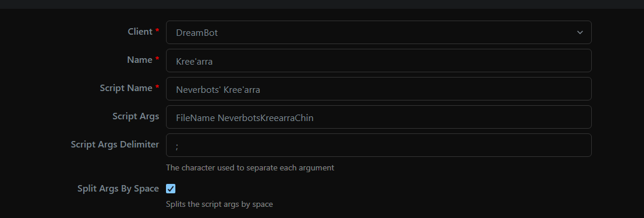Click the red asterisk beside Client
Image resolution: width=644 pixels, height=218 pixels.
tap(157, 31)
